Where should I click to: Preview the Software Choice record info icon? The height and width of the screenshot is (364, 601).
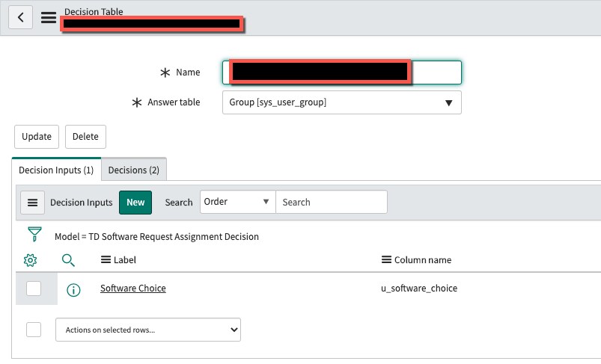(73, 289)
